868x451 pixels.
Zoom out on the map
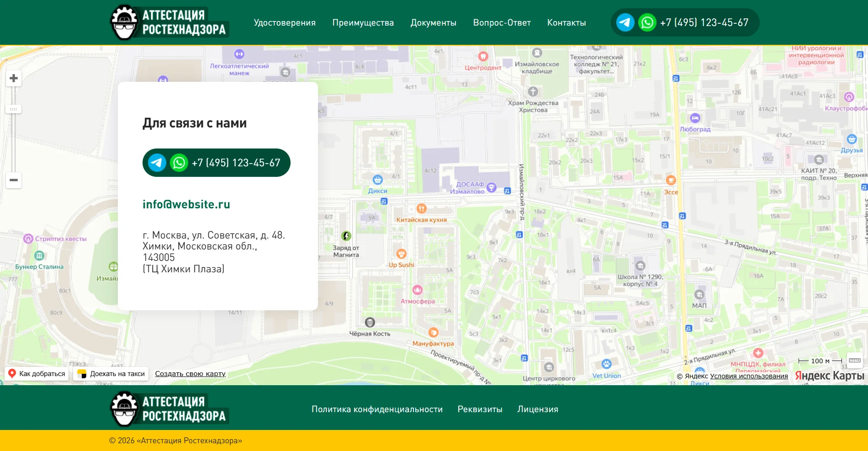coord(14,180)
